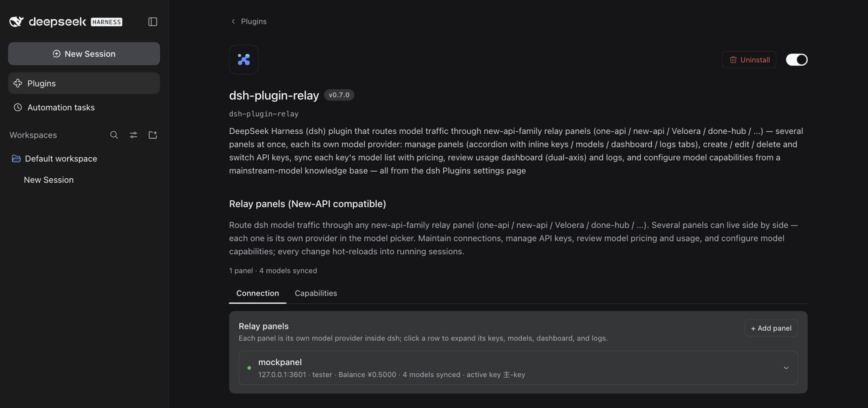Click the Plugins puzzle icon in sidebar
868x408 pixels.
point(17,83)
